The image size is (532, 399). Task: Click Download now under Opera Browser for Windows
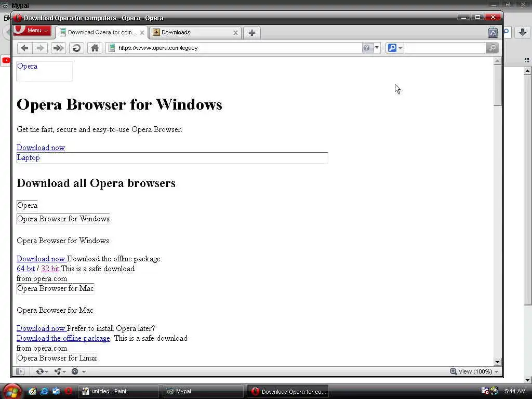tap(41, 259)
